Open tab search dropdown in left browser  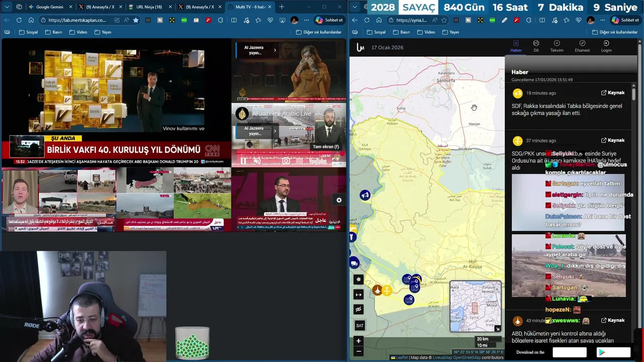7,7
